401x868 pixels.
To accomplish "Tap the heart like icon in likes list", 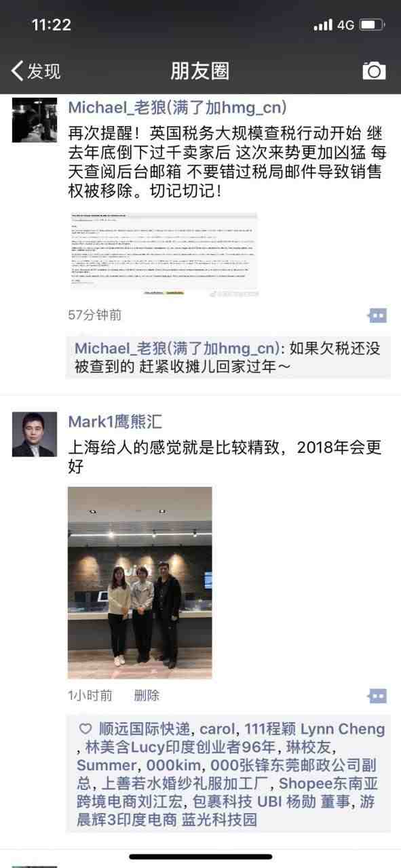I will click(85, 730).
